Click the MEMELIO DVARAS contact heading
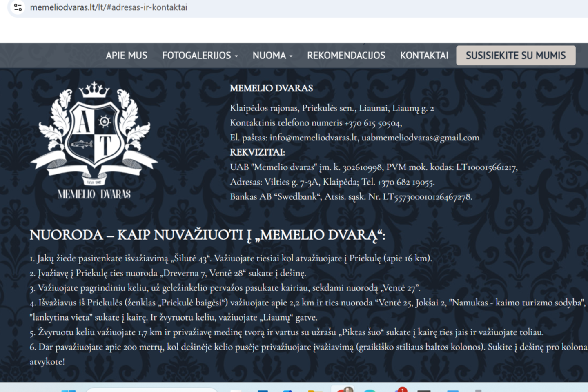The image size is (588, 392). (271, 88)
